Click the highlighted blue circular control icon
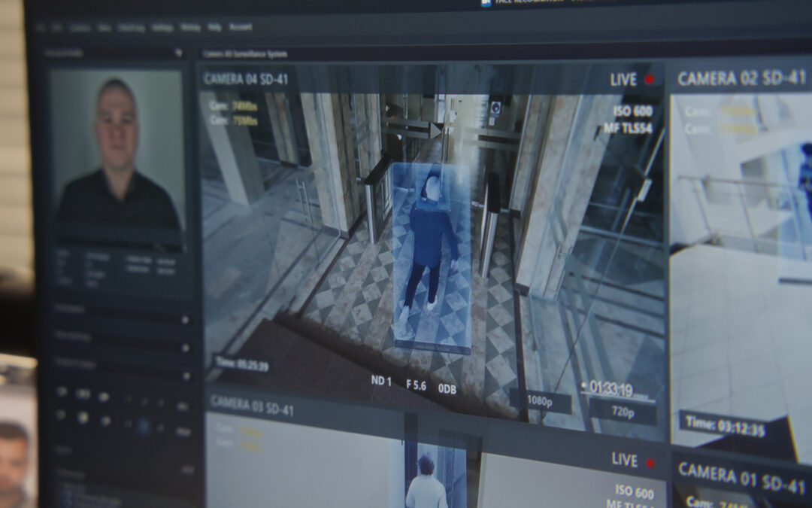Image resolution: width=812 pixels, height=508 pixels. coord(143,426)
